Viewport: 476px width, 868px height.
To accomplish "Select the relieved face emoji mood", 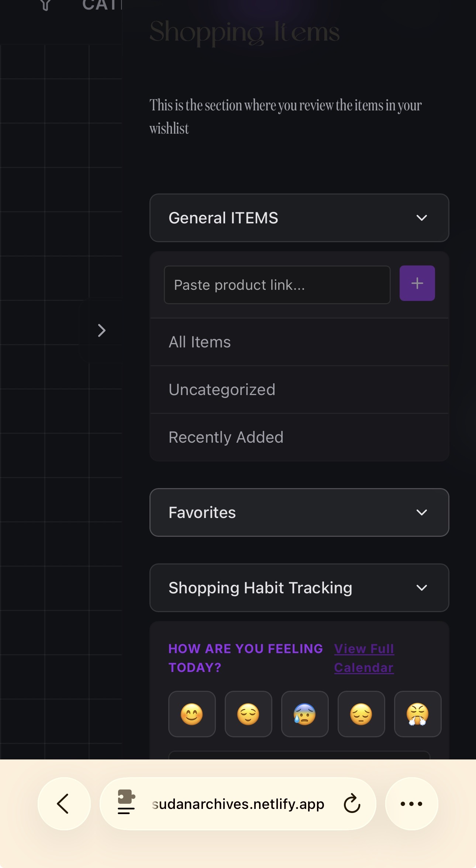I will [248, 714].
